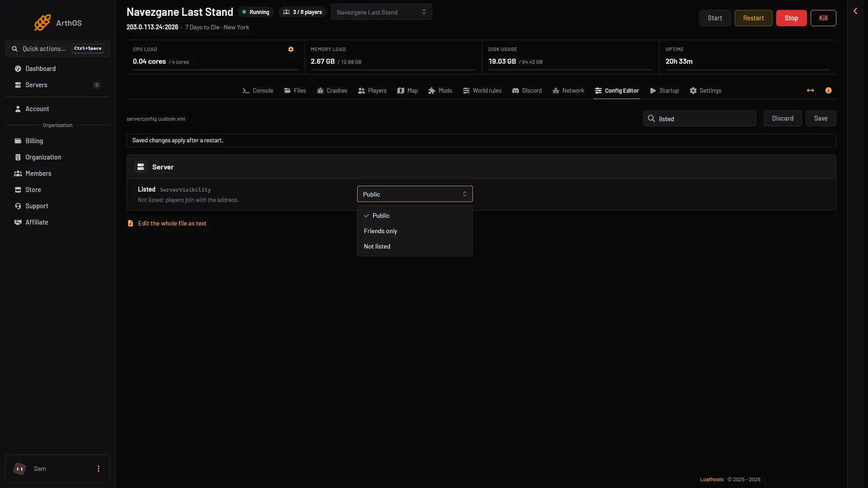Switch to the Network tab
The height and width of the screenshot is (488, 868).
coord(568,90)
